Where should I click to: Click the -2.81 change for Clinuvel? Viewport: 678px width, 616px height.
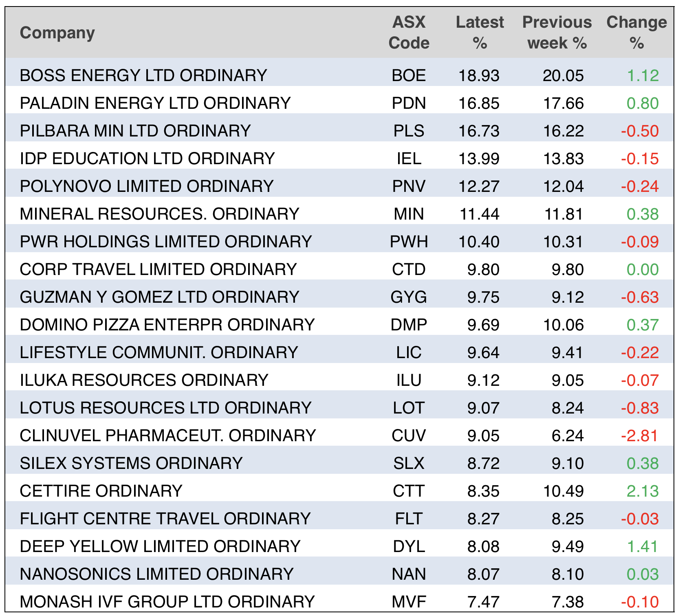(640, 436)
